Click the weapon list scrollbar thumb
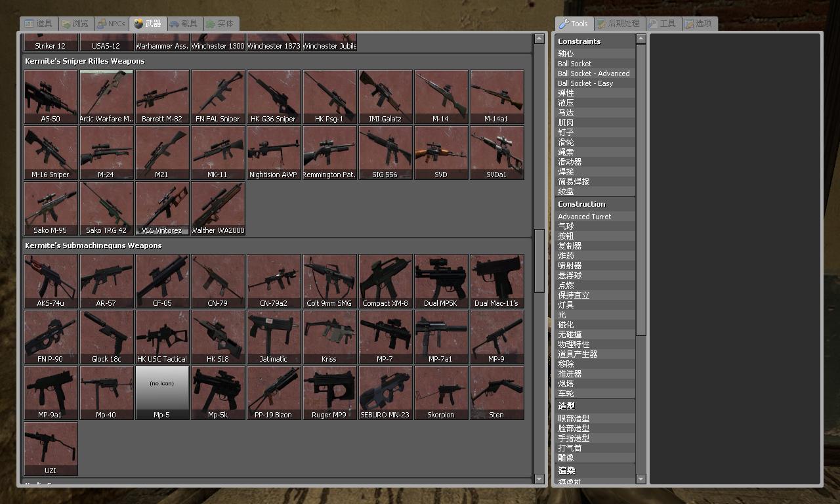Screen dimensions: 840x504 pyautogui.click(x=539, y=261)
